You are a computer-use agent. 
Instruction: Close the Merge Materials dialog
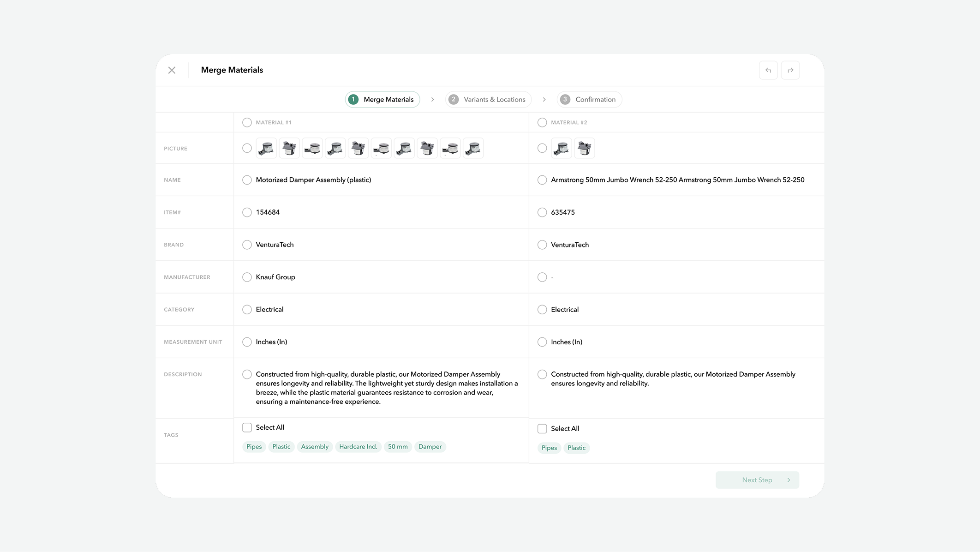(172, 70)
